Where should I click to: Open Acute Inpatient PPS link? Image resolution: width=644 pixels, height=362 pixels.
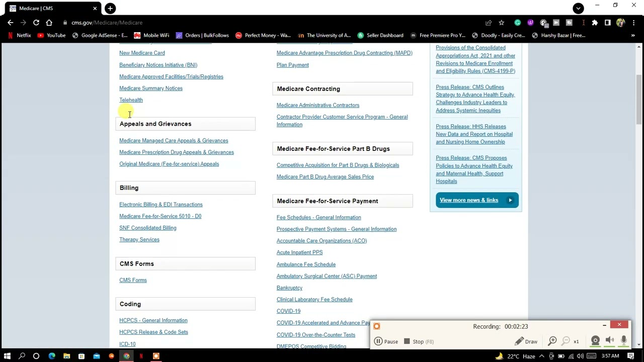pyautogui.click(x=299, y=253)
